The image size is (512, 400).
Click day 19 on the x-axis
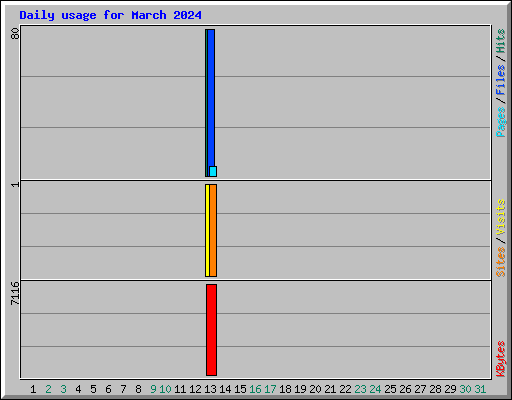tap(300, 389)
